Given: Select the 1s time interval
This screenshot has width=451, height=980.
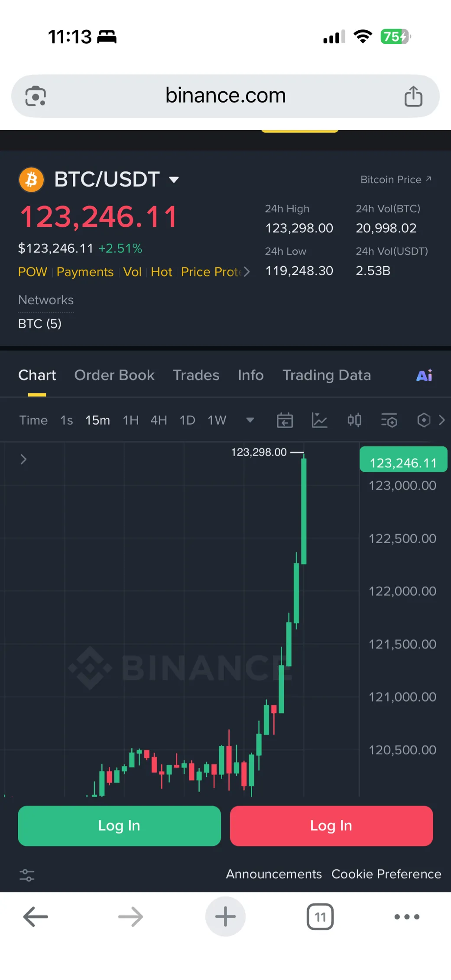Looking at the screenshot, I should [66, 420].
